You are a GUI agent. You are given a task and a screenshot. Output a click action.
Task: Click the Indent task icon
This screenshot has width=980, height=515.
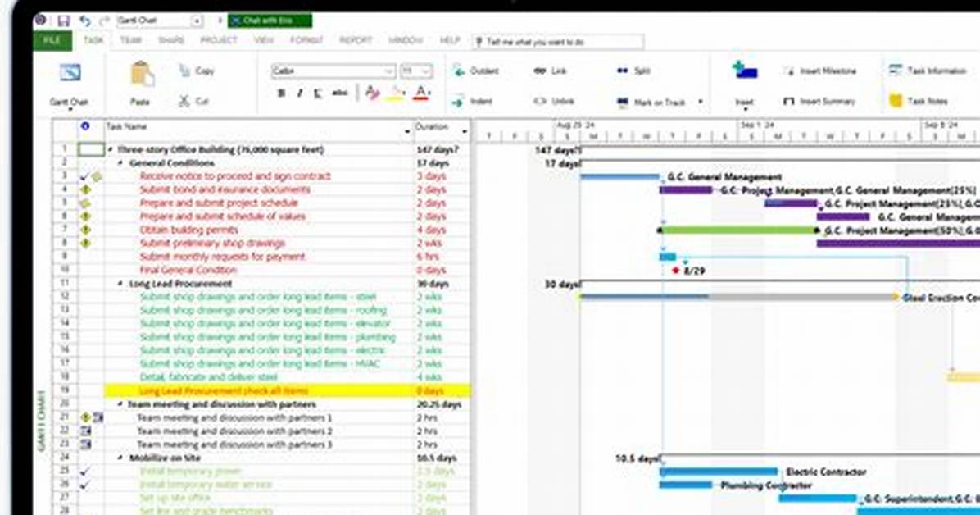click(458, 102)
